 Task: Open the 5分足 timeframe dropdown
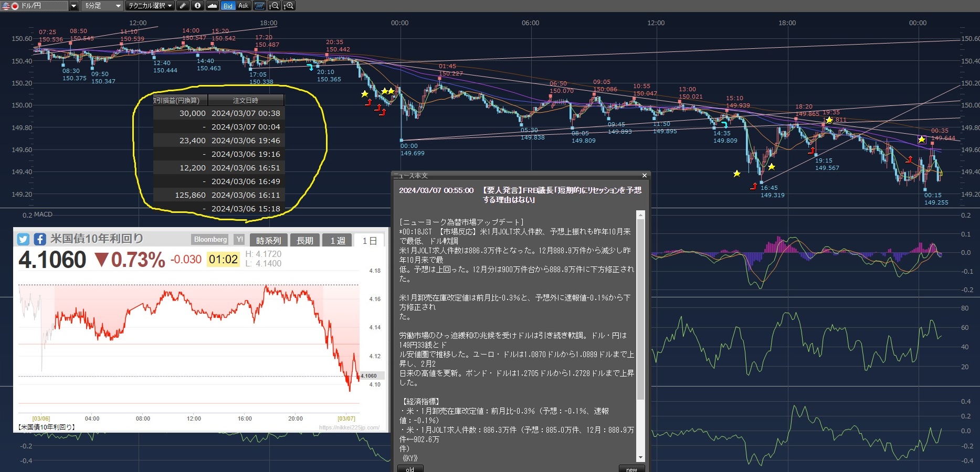118,6
